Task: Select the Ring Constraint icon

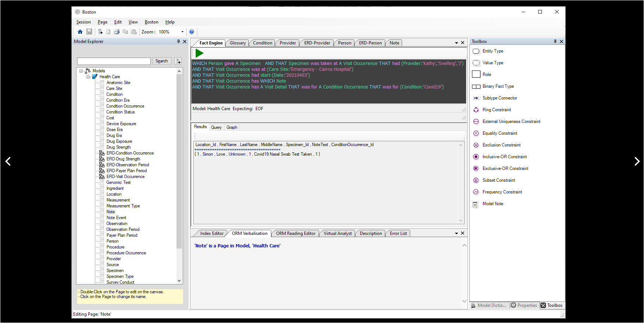Action: coord(476,110)
